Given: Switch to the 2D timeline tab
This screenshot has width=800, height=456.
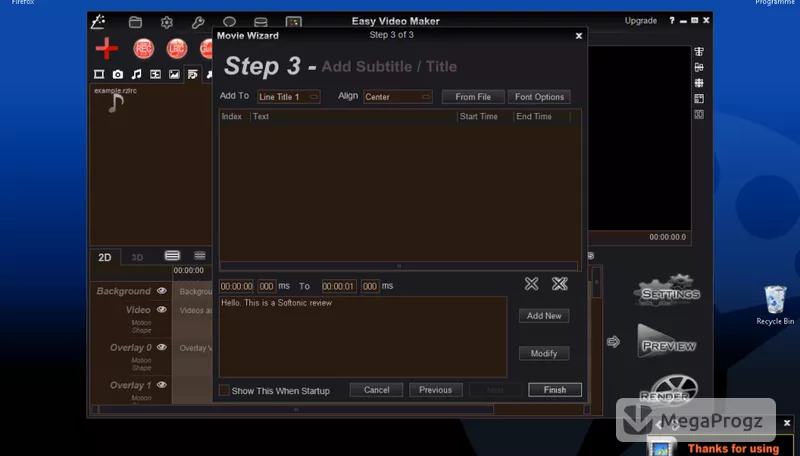Looking at the screenshot, I should [x=105, y=257].
